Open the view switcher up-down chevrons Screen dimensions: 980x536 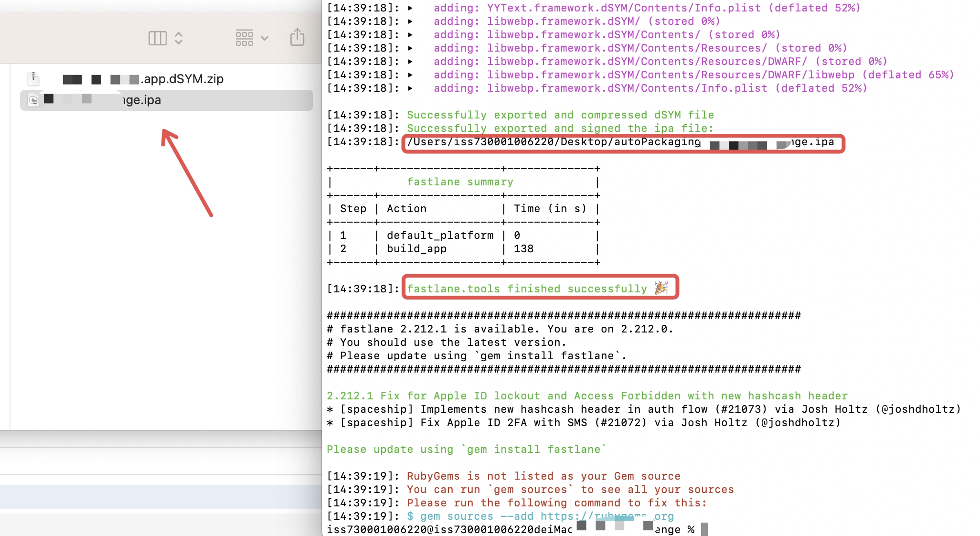(x=179, y=38)
